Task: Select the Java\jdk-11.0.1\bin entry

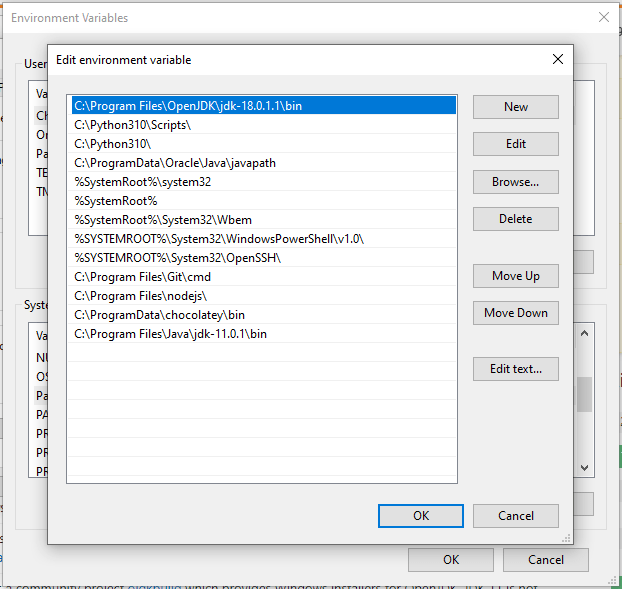Action: (x=264, y=334)
